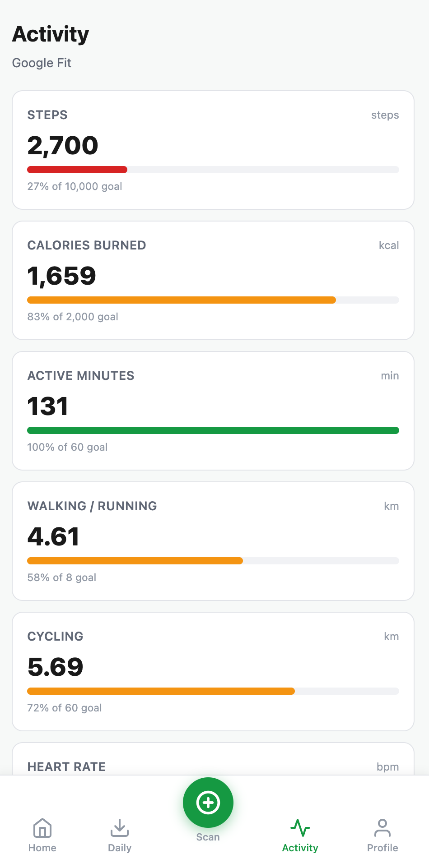Open the STEPS card
The height and width of the screenshot is (868, 429).
(213, 150)
